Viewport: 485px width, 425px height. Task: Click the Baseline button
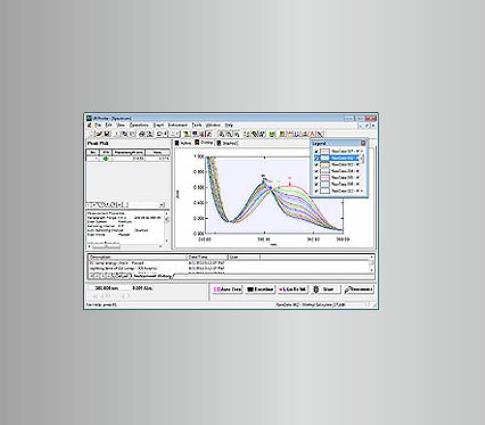260,290
